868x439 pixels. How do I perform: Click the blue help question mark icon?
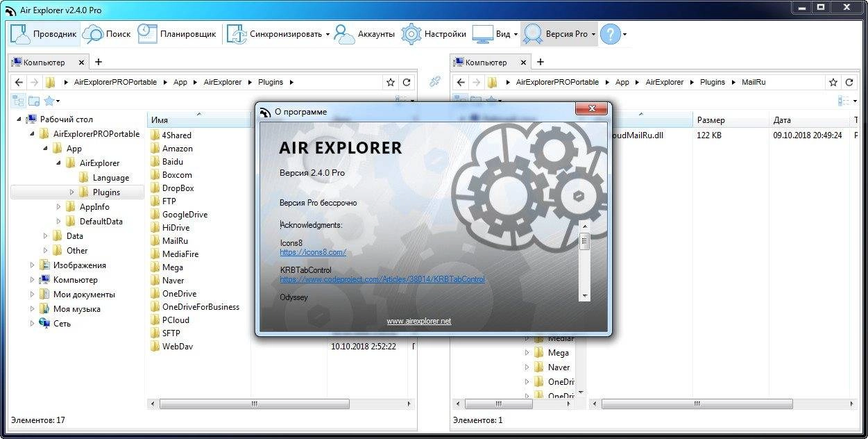[x=610, y=33]
